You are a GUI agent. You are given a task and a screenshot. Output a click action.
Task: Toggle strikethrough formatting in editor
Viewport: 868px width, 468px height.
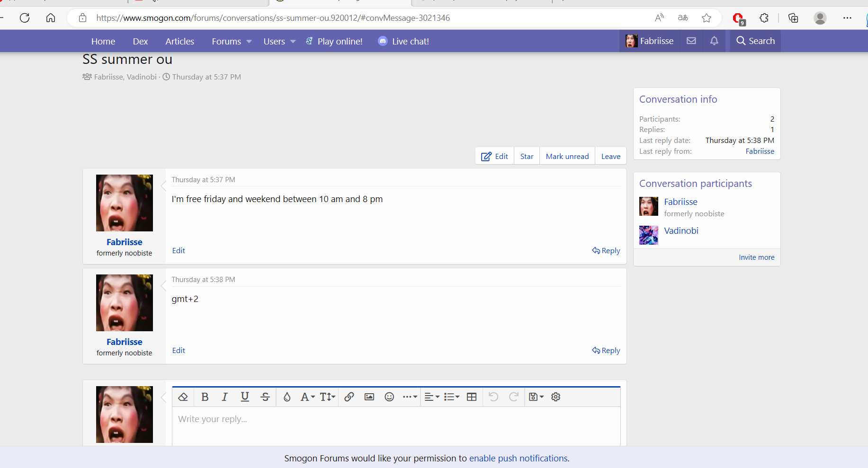[x=265, y=397]
